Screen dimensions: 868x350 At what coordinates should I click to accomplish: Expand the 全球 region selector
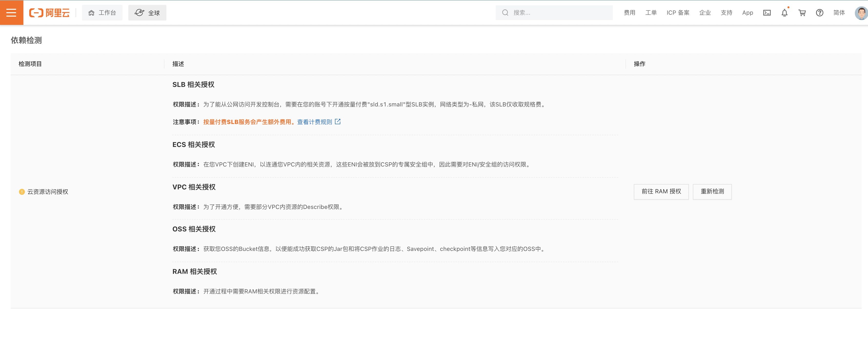click(147, 13)
